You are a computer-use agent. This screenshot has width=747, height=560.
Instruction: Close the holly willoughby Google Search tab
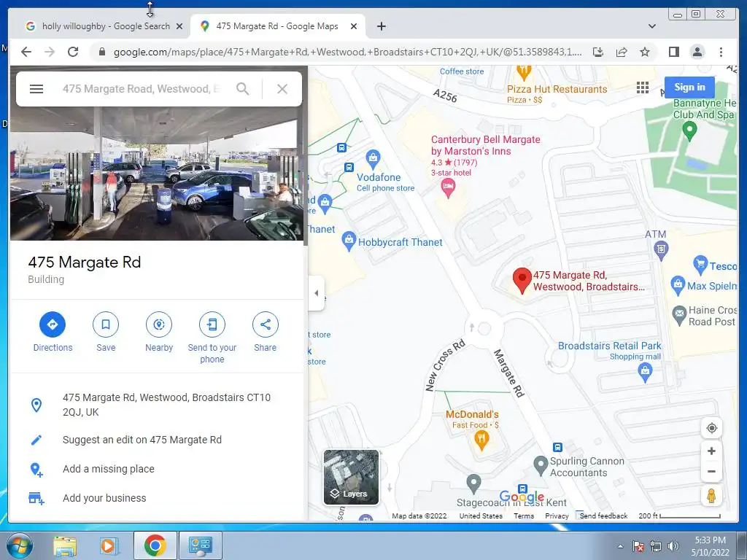(x=179, y=26)
